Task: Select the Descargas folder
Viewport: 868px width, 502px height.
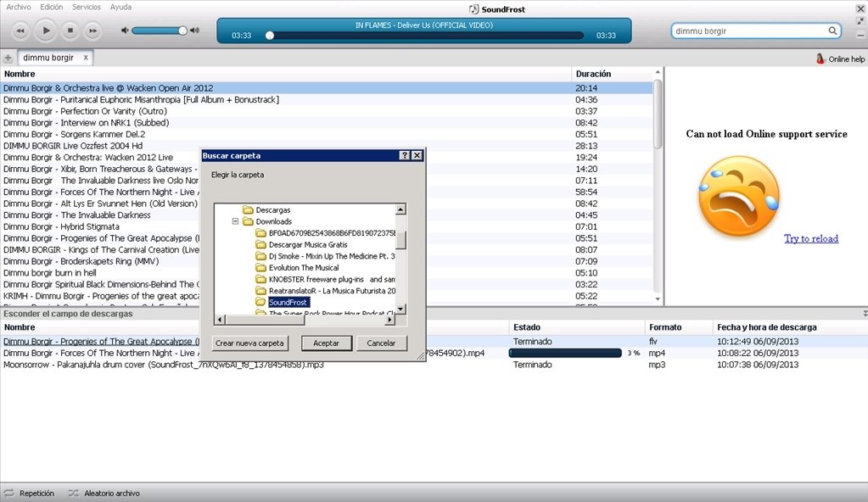Action: (x=273, y=209)
